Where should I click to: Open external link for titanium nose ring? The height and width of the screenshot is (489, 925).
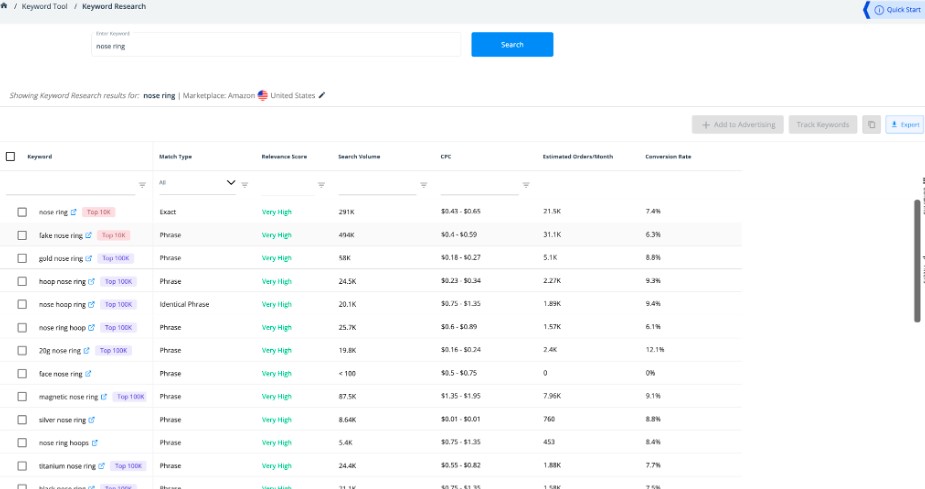tap(101, 465)
